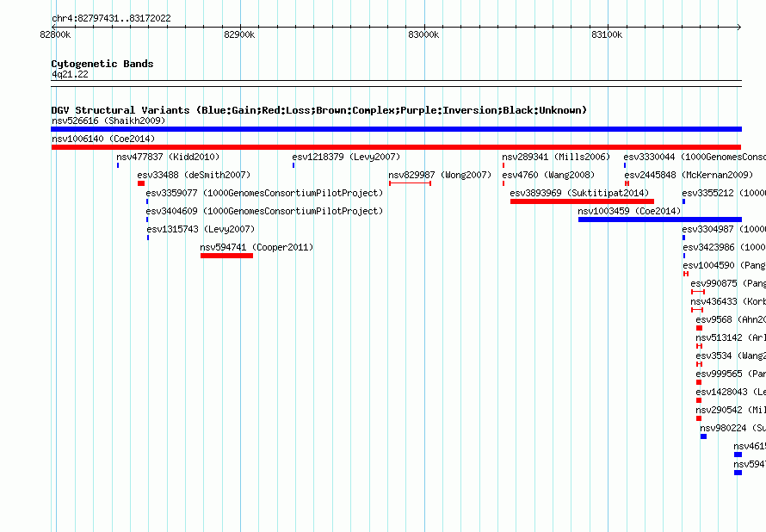Click the 82800k ruler tick label
Viewport: 766px width, 532px height.
click(x=55, y=34)
